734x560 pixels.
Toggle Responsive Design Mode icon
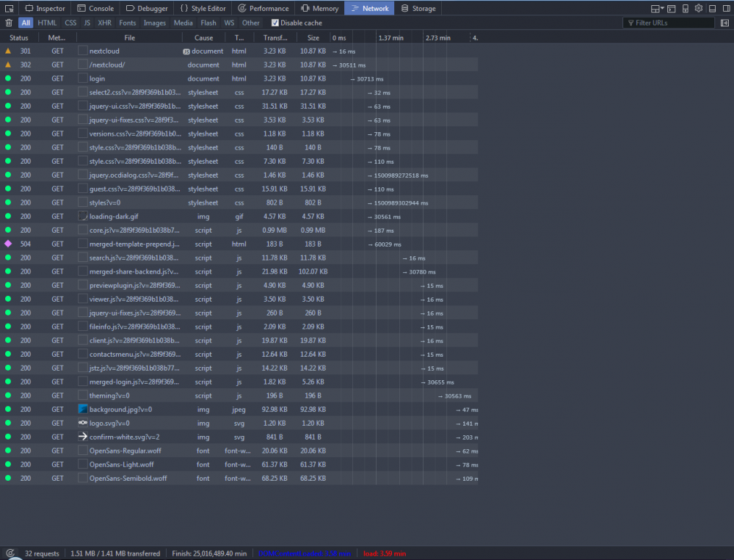(x=686, y=8)
